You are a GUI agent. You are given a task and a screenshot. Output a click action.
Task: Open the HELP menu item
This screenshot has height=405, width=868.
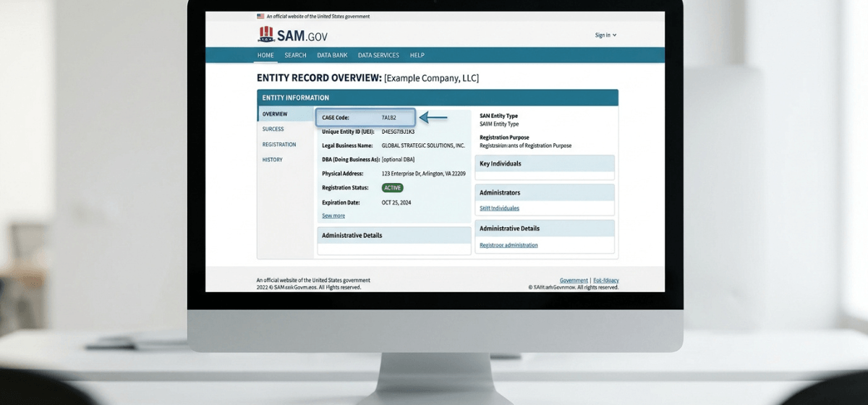(x=417, y=55)
